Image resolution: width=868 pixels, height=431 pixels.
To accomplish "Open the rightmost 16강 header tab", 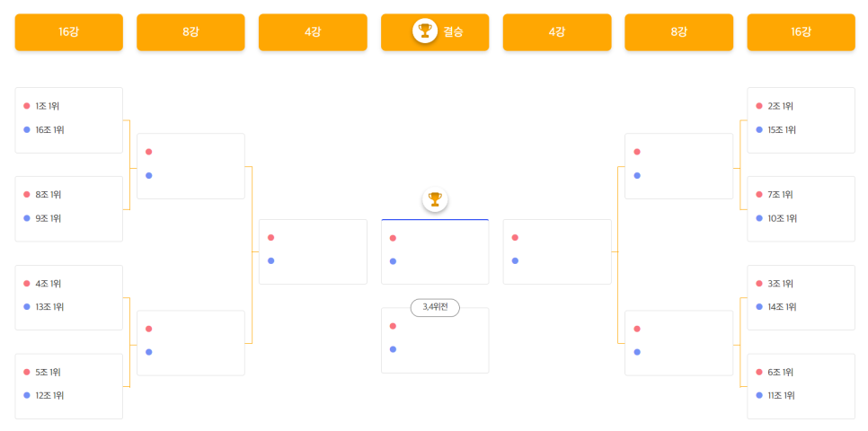I will point(801,32).
